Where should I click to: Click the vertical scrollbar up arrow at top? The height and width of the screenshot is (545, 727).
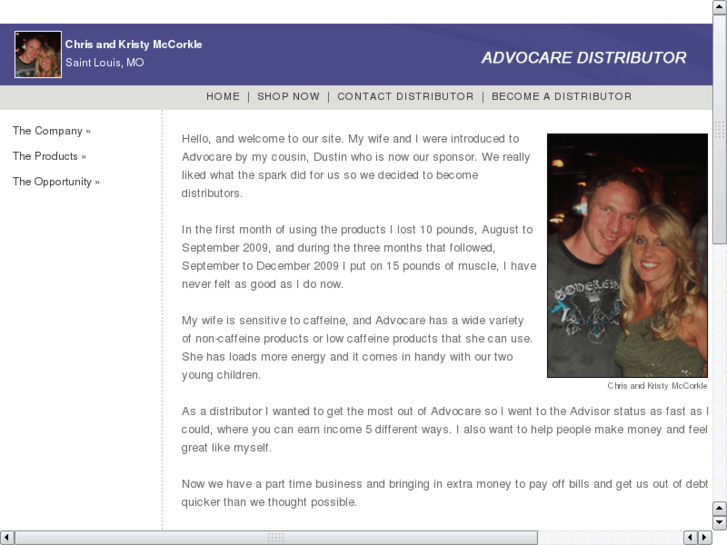[x=720, y=7]
